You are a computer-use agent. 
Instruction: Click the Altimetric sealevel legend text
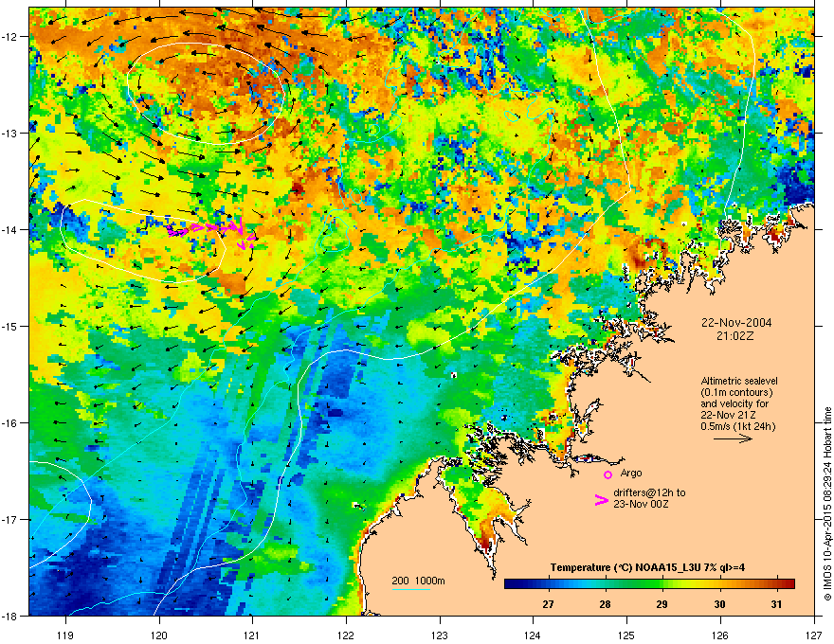point(739,381)
